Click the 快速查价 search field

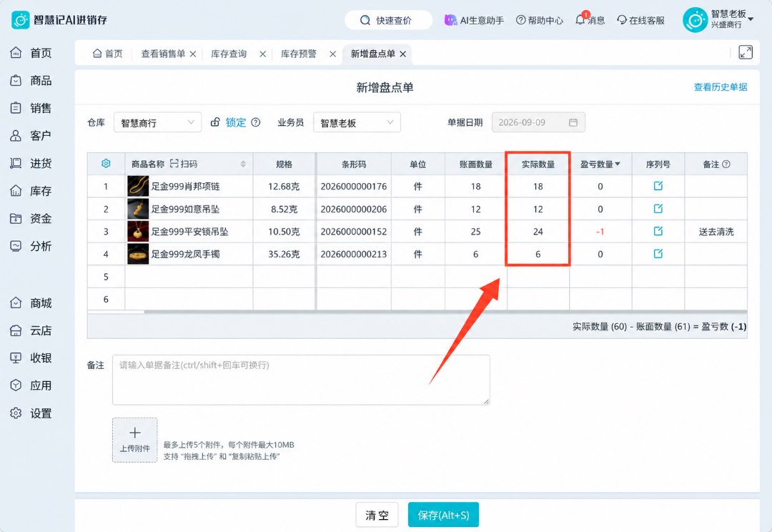[388, 20]
